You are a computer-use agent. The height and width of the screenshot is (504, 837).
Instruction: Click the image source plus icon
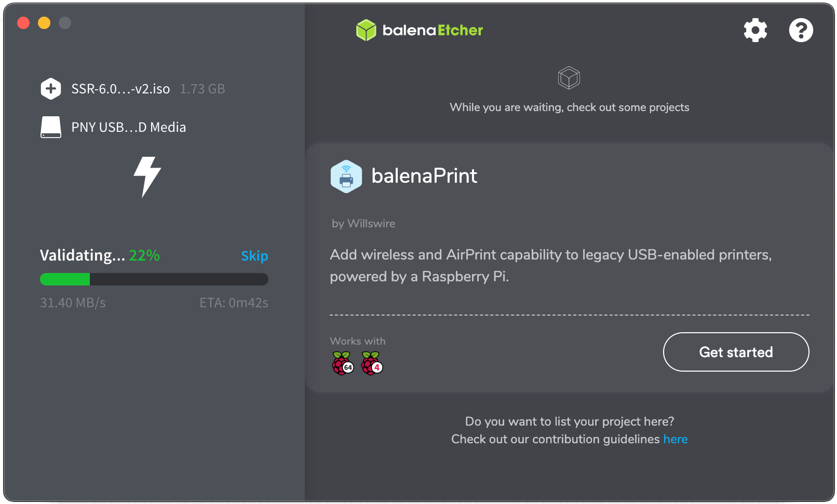51,89
